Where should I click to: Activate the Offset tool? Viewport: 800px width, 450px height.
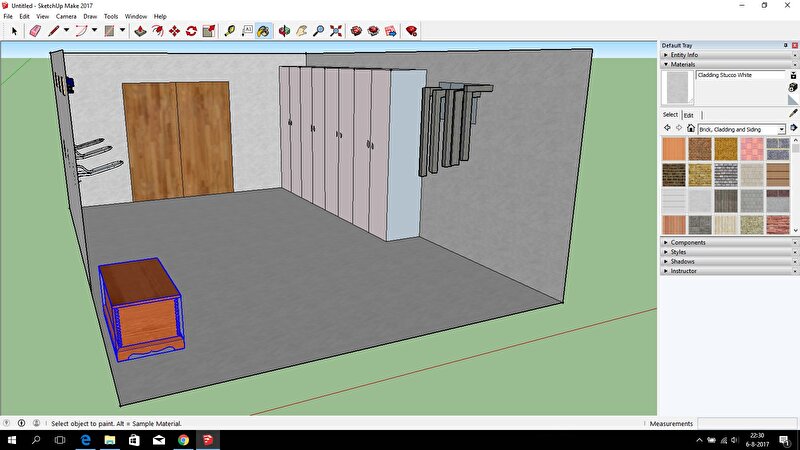(x=158, y=31)
